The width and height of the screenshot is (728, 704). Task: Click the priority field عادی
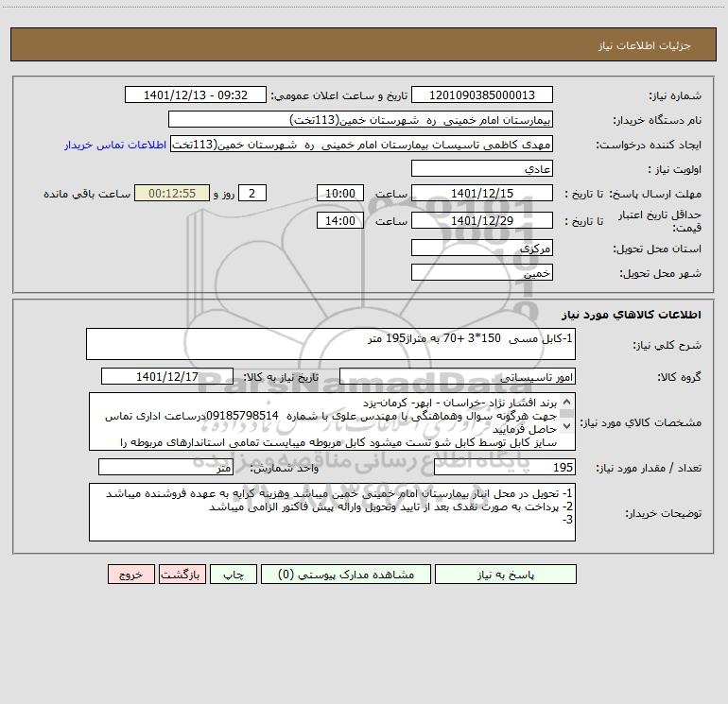tap(482, 168)
